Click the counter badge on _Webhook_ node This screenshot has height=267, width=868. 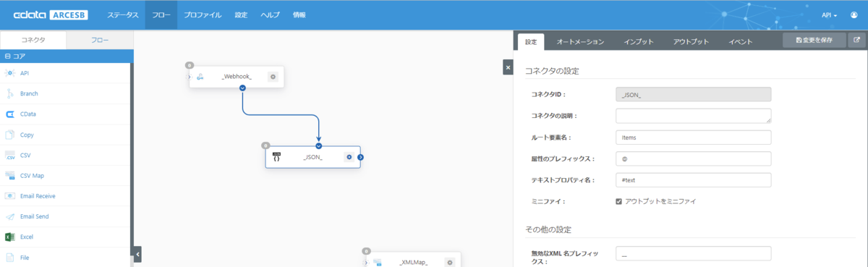(190, 65)
